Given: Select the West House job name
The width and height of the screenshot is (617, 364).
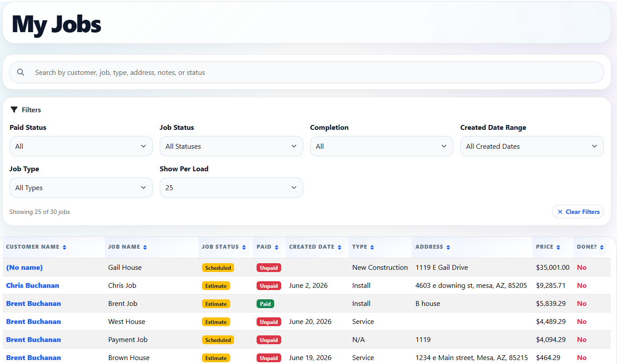Looking at the screenshot, I should click(x=127, y=322).
